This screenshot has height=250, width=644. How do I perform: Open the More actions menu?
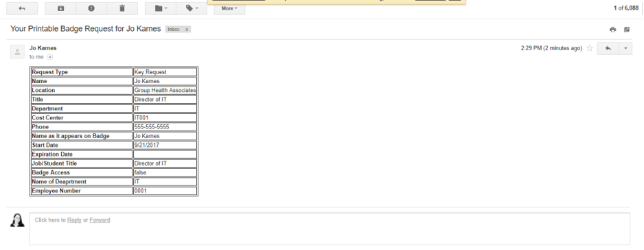tap(229, 8)
